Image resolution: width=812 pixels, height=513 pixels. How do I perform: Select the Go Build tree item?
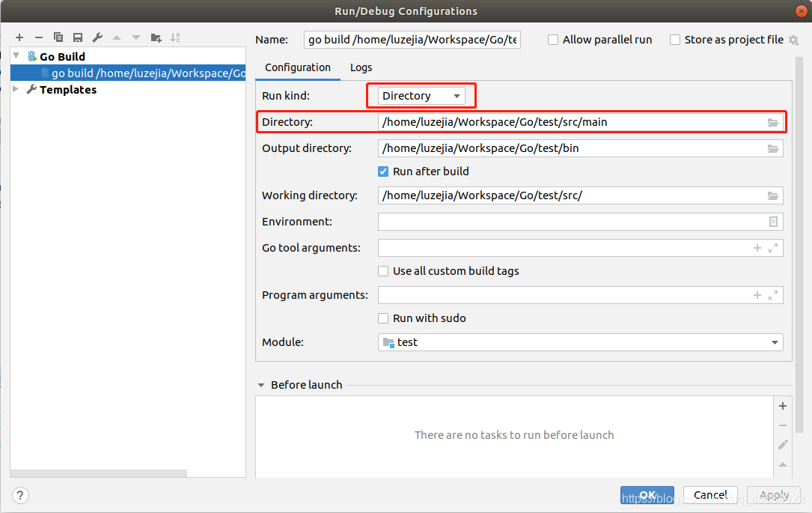coord(62,56)
